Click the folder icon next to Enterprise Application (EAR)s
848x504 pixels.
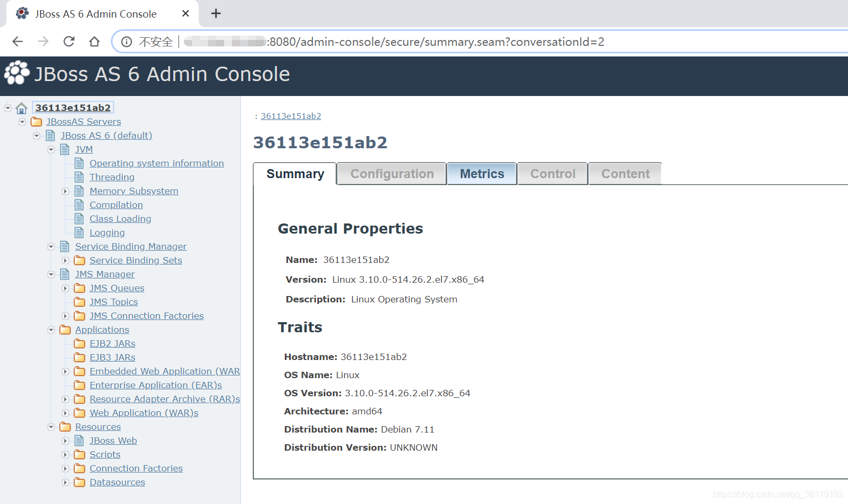point(79,385)
